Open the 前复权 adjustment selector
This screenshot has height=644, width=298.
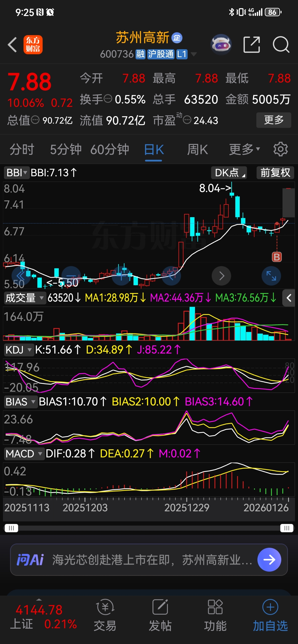pyautogui.click(x=275, y=173)
